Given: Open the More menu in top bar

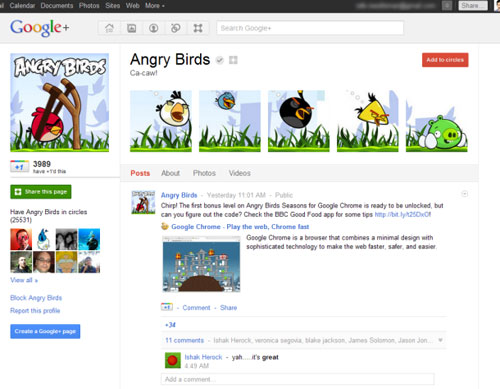Looking at the screenshot, I should pos(155,6).
